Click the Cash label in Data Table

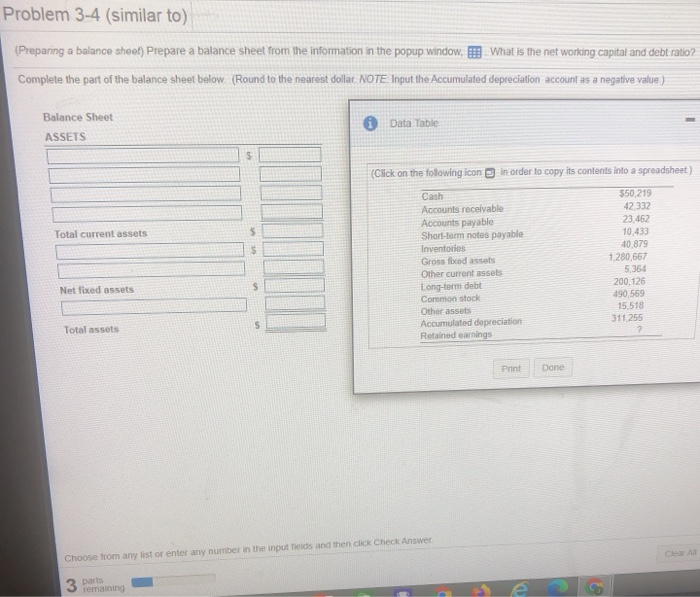click(x=432, y=196)
